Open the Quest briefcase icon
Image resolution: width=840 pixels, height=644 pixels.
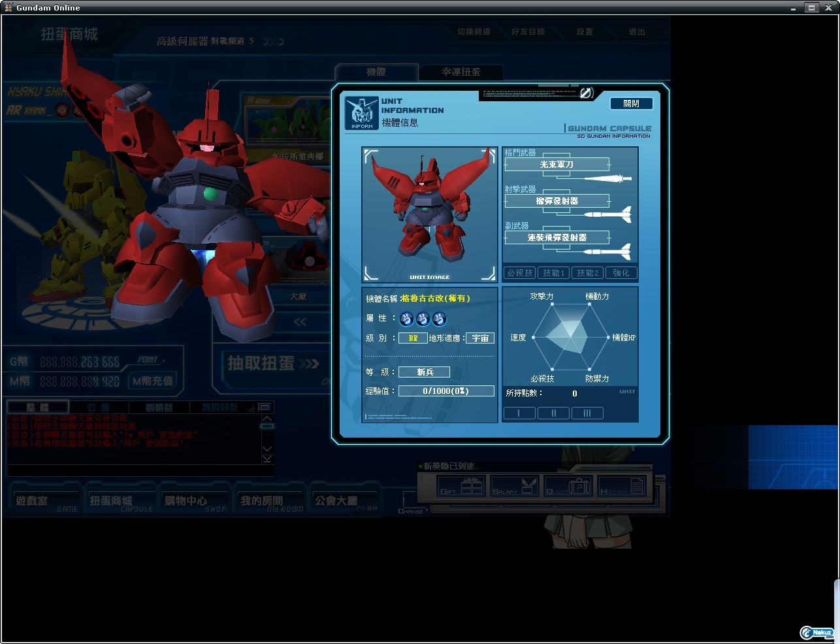pos(568,486)
